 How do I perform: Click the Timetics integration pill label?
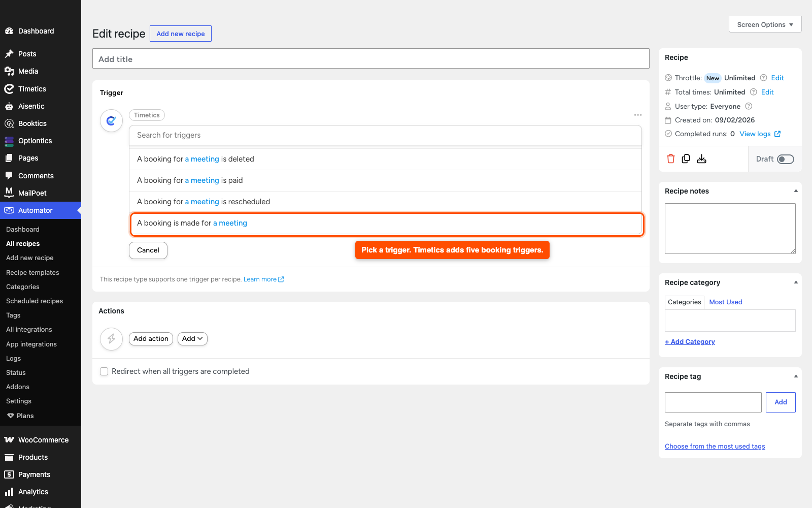(x=147, y=115)
